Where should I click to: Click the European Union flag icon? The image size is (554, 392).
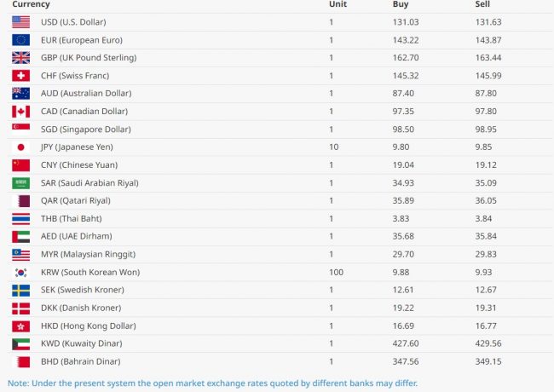click(x=21, y=39)
